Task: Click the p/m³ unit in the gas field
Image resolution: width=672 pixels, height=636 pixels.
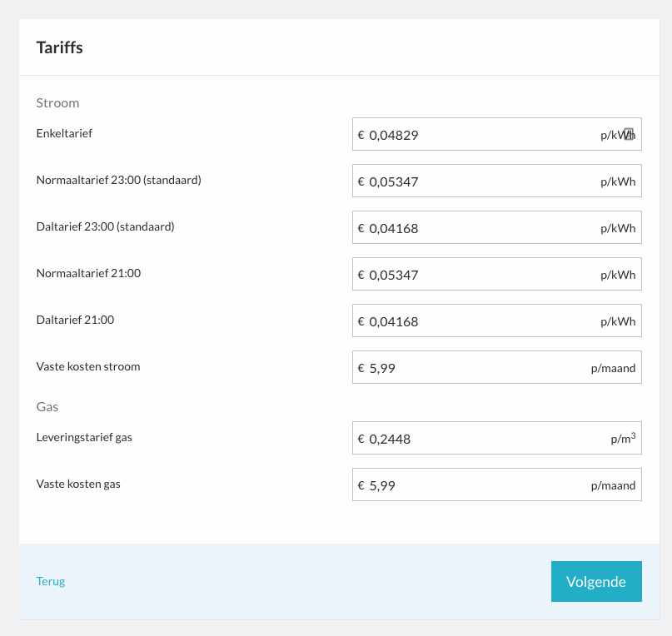Action: [623, 439]
